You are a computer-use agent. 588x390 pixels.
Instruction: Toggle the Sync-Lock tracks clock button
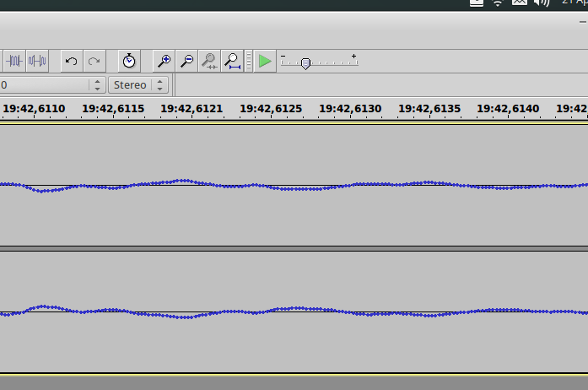click(128, 61)
